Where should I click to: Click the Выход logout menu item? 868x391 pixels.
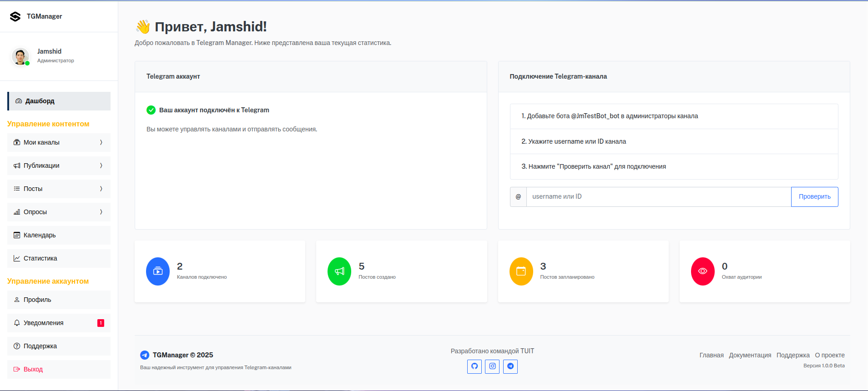click(59, 369)
